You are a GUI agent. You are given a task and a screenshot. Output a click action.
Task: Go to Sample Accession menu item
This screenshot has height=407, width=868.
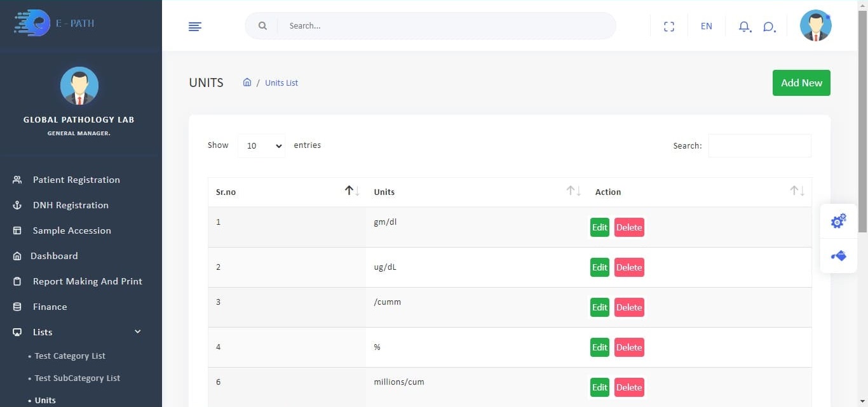[72, 230]
